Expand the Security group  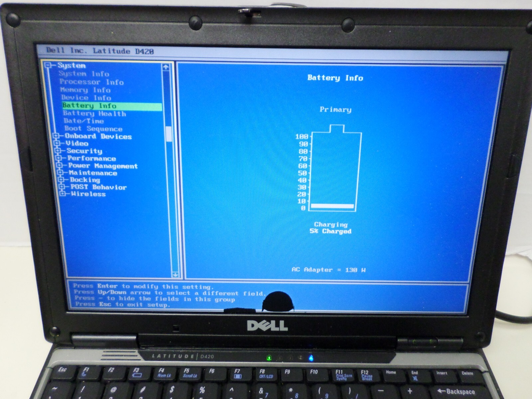58,151
